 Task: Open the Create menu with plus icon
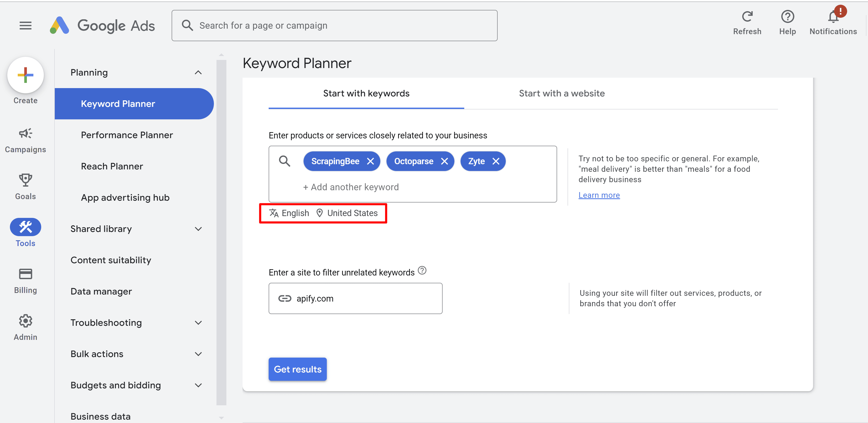point(25,75)
